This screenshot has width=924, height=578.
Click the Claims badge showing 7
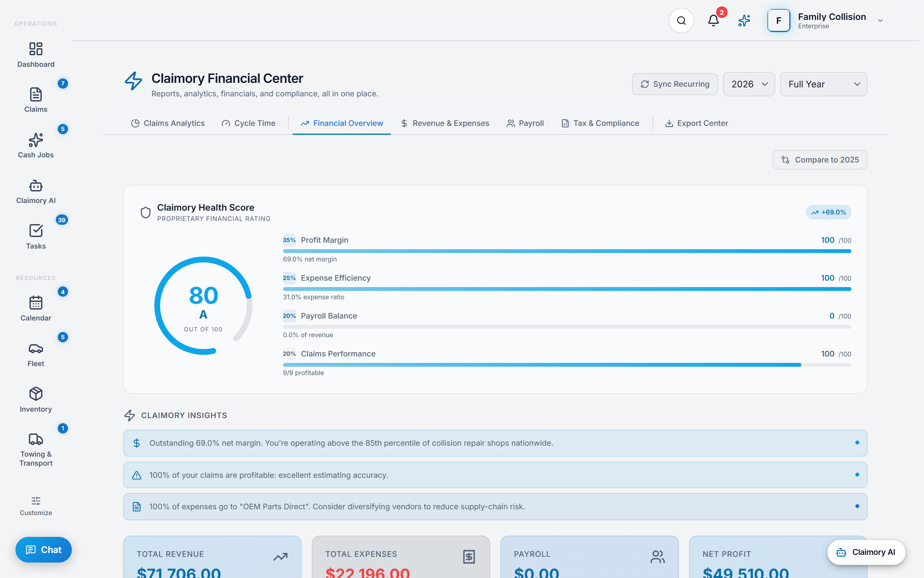[x=63, y=83]
